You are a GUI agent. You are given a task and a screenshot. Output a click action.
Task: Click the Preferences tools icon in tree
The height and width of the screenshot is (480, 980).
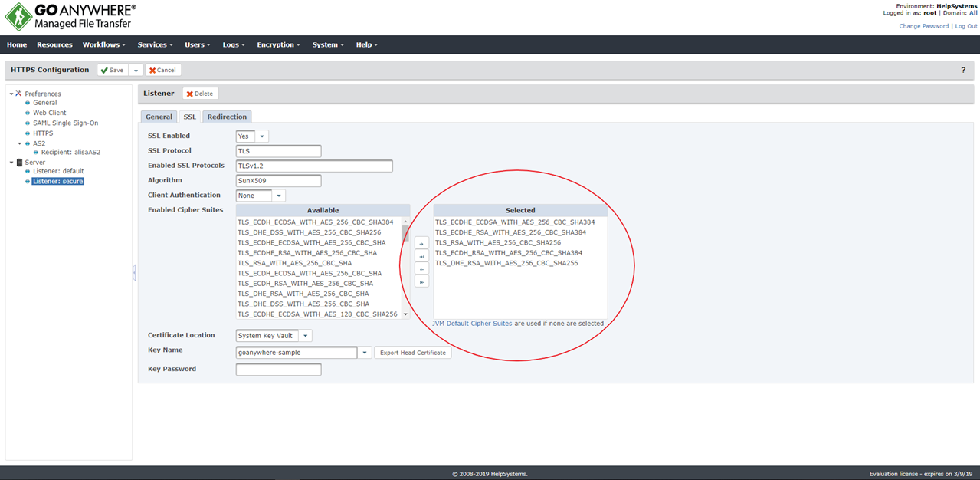click(18, 94)
